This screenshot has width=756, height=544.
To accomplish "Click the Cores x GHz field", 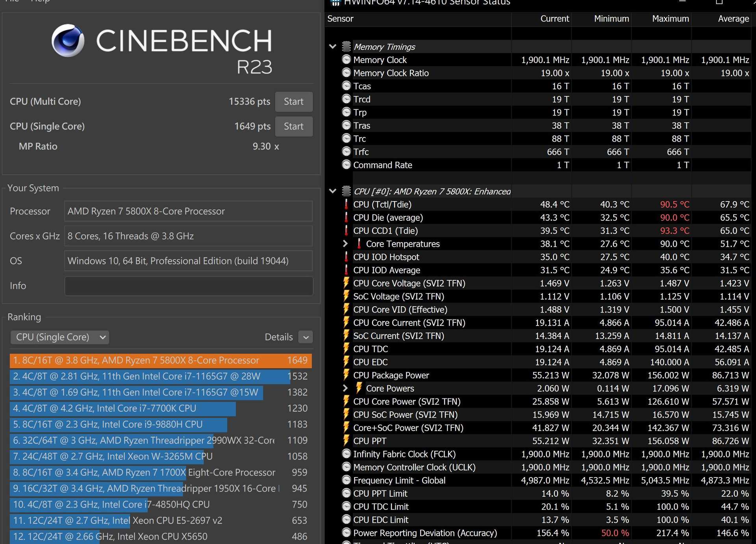I will click(189, 236).
